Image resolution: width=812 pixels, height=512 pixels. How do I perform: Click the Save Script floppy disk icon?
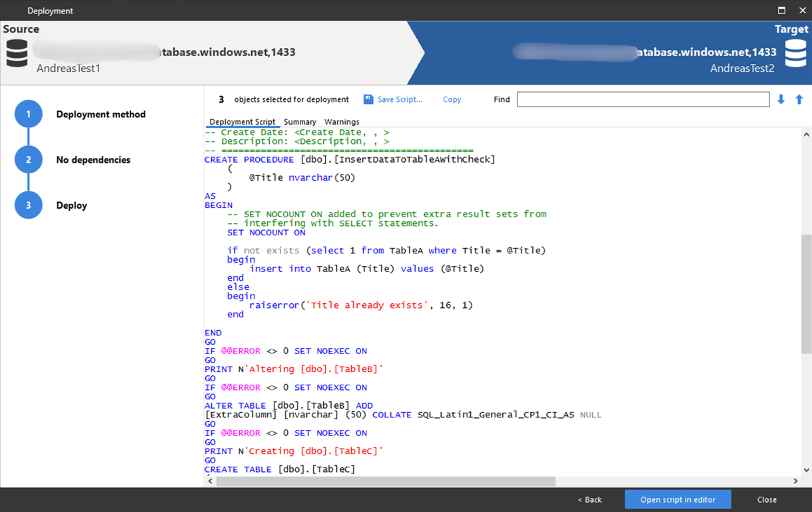(x=368, y=99)
